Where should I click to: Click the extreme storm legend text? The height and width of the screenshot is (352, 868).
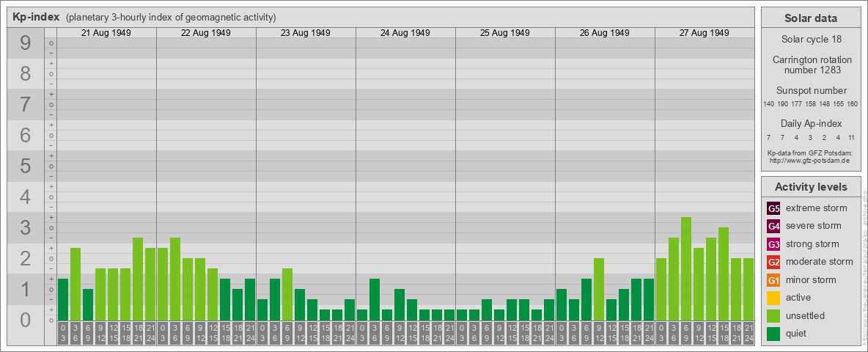(x=817, y=208)
